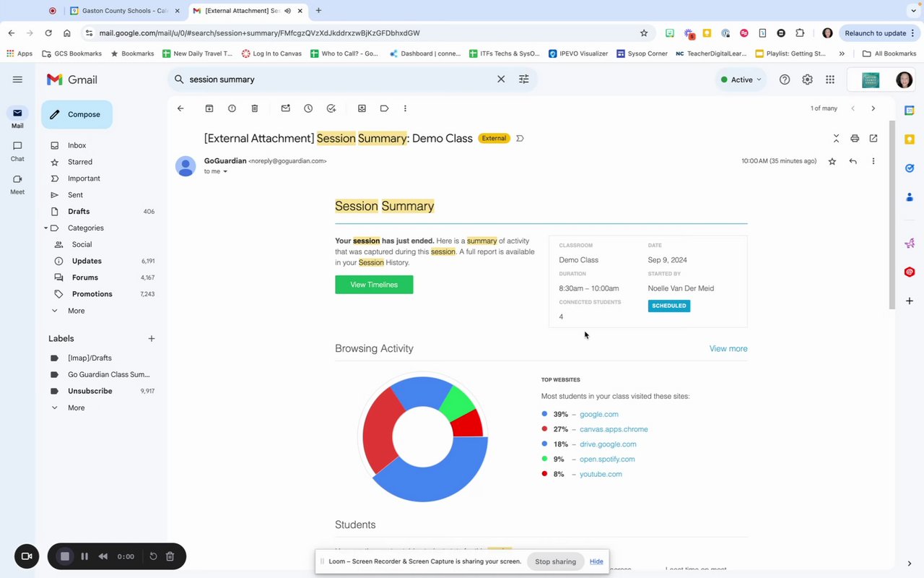
Task: Open the youtube.com link
Action: pyautogui.click(x=601, y=475)
